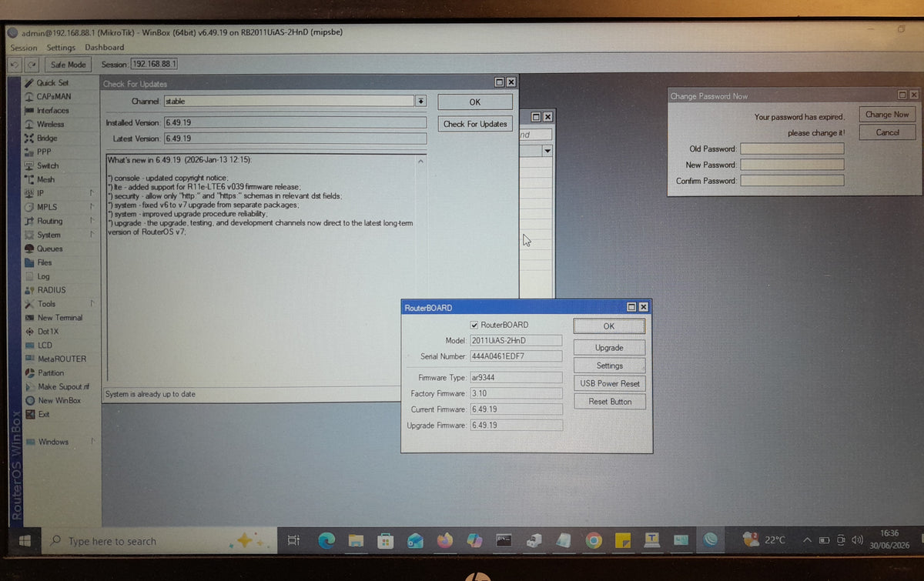Toggle the RouterBOARD checkbox

point(474,325)
